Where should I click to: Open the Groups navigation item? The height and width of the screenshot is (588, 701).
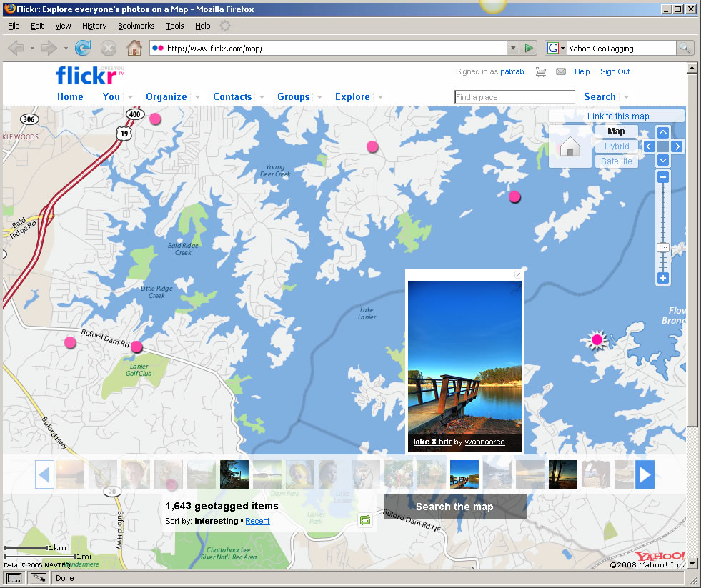point(293,97)
